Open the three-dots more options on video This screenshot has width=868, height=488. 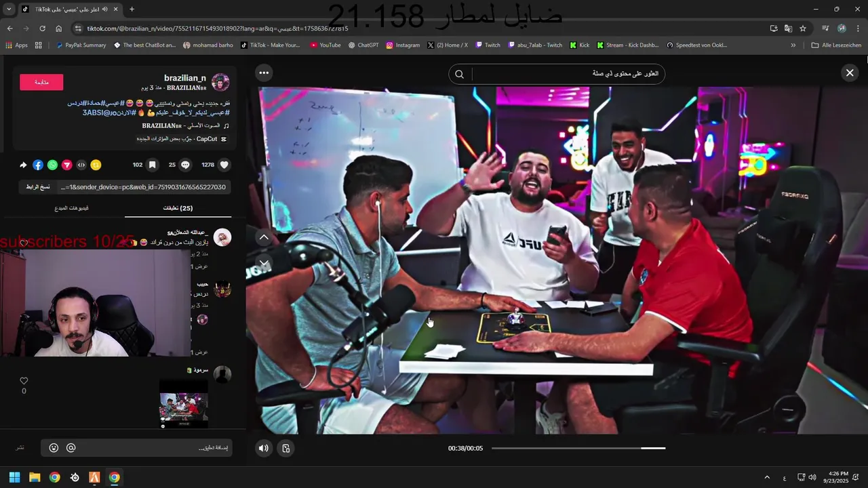pyautogui.click(x=264, y=73)
